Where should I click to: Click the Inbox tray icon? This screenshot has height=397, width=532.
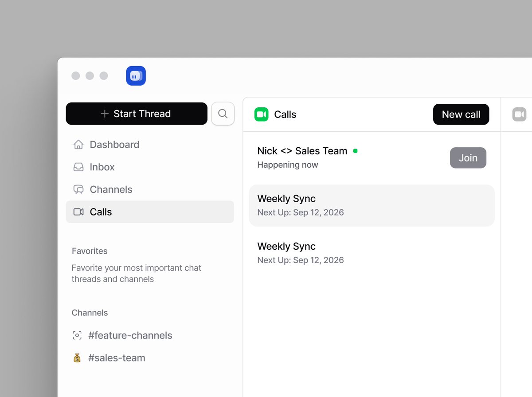tap(78, 167)
